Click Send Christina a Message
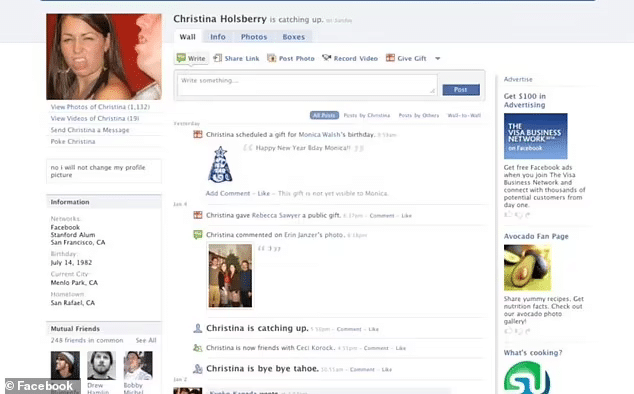 90,130
